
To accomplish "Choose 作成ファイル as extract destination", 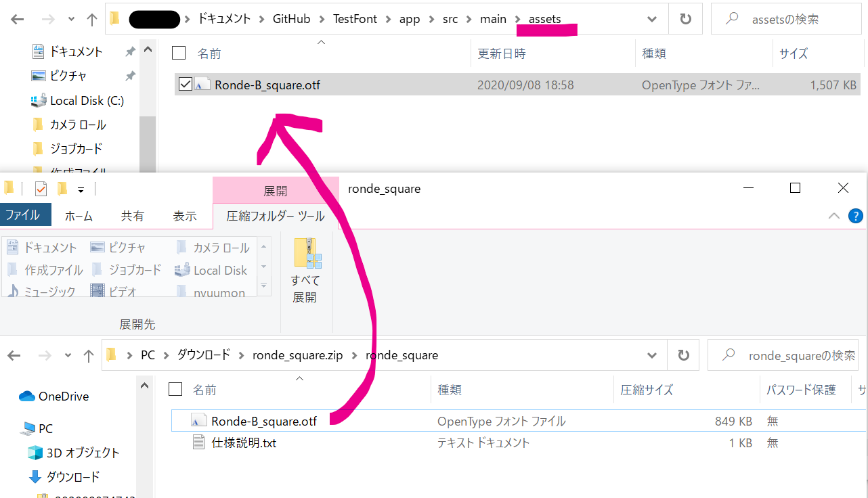I will pos(45,270).
